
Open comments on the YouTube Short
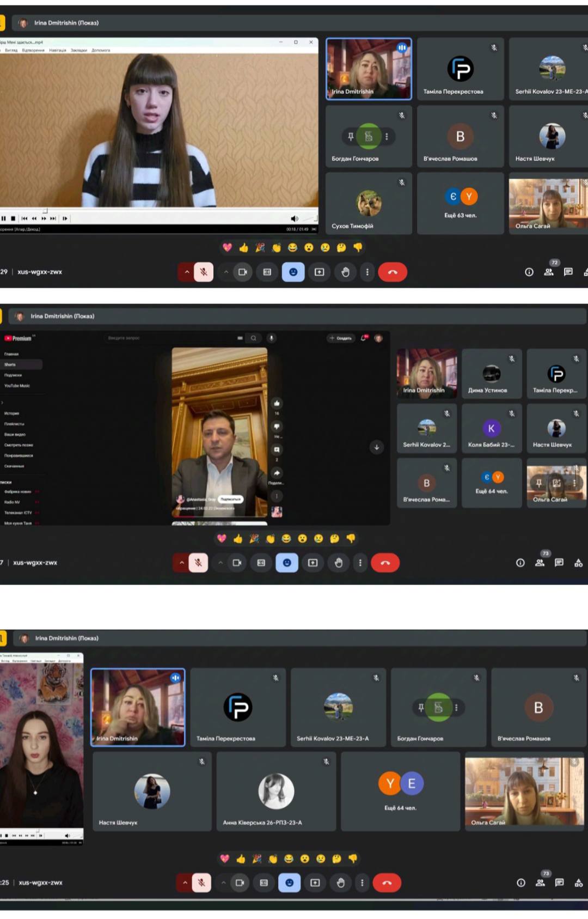277,450
